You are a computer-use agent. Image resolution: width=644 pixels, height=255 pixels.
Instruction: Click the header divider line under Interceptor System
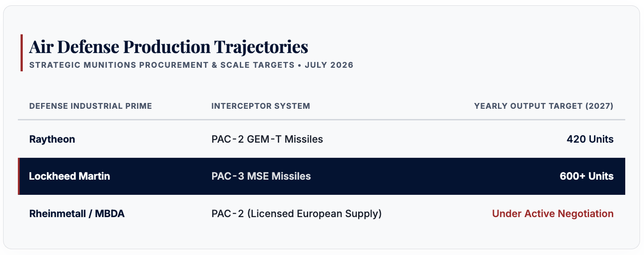261,120
